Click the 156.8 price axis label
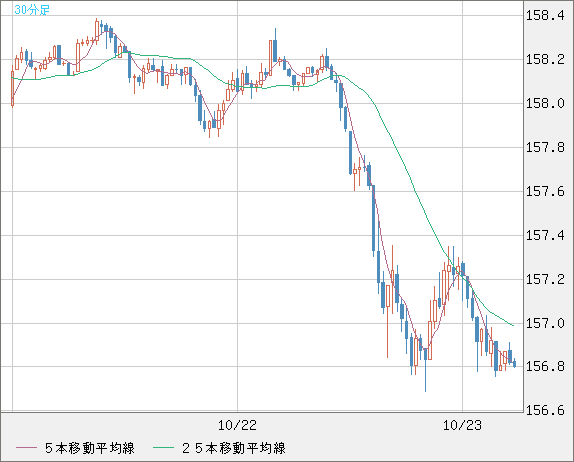The image size is (574, 462). 545,366
